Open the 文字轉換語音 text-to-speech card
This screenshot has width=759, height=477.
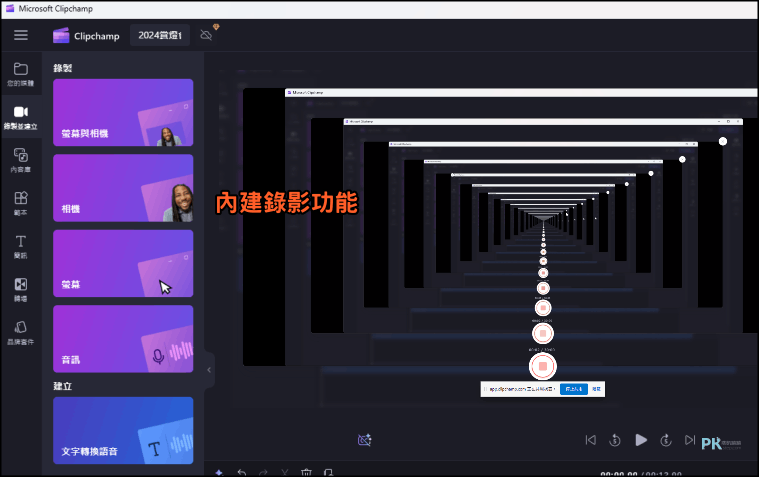(x=123, y=431)
